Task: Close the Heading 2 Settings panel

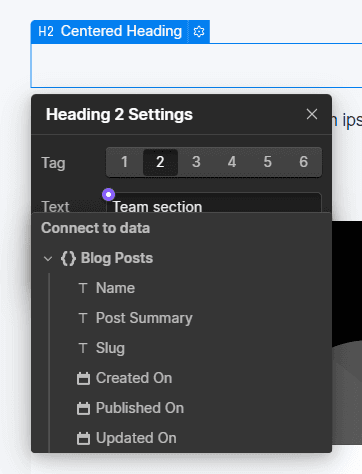Action: [312, 114]
